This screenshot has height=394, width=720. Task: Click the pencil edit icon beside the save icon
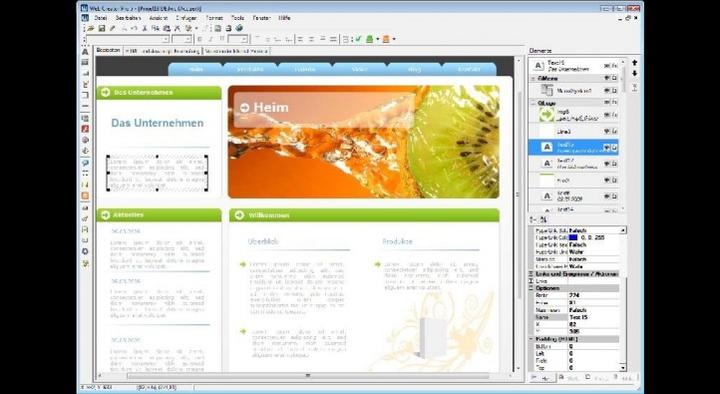(112, 28)
